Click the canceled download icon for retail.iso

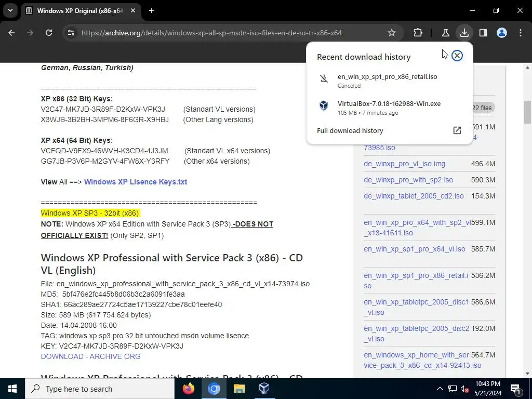click(324, 79)
